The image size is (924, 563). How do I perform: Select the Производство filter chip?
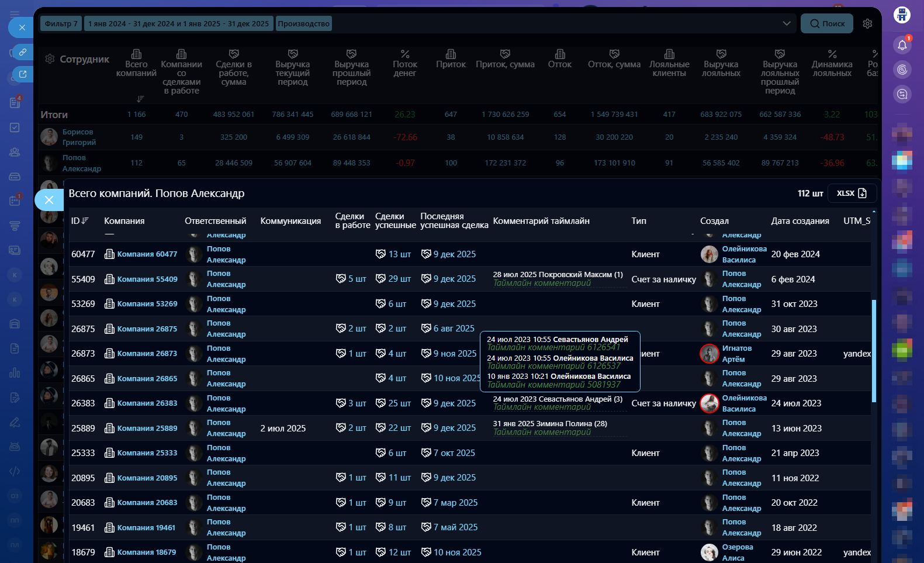[x=304, y=24]
